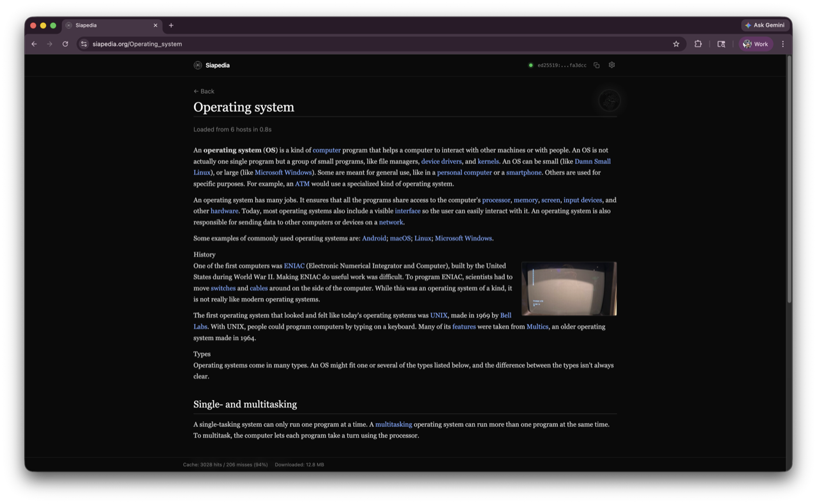
Task: Click the browser forward arrow
Action: pos(49,44)
